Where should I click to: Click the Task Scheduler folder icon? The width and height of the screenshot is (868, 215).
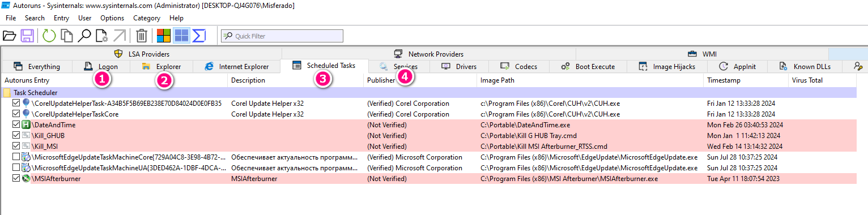[x=7, y=92]
